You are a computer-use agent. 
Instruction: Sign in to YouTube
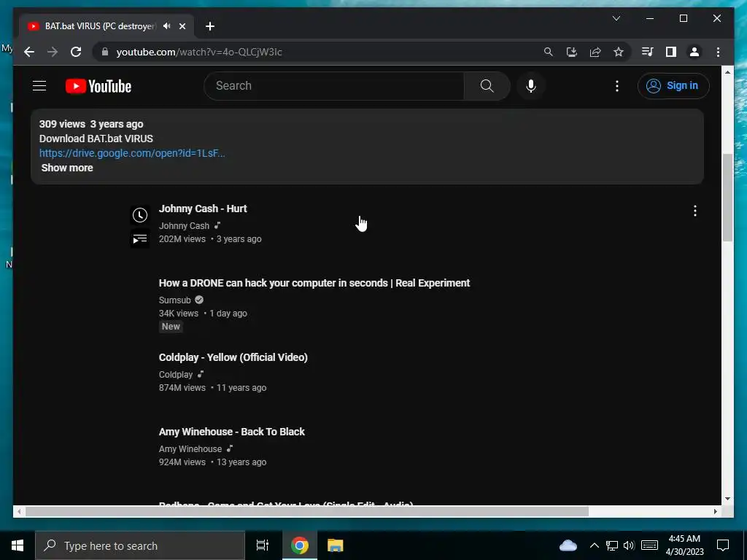point(673,86)
